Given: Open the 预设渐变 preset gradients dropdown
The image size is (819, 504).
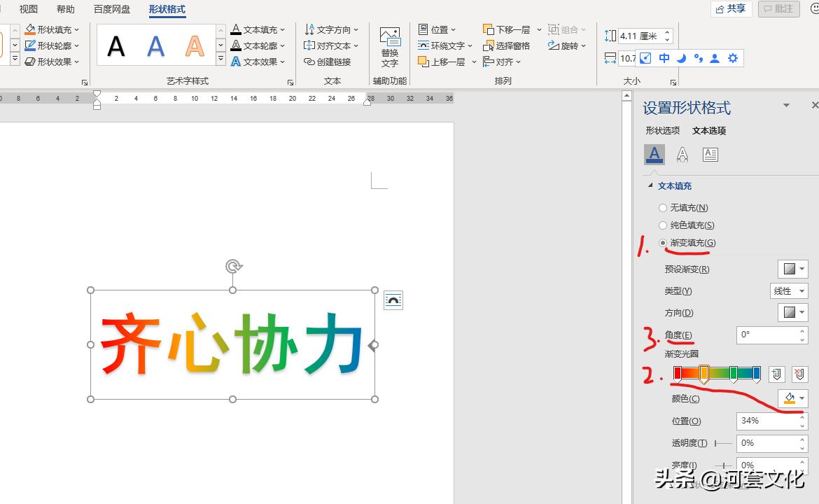Looking at the screenshot, I should pos(792,268).
